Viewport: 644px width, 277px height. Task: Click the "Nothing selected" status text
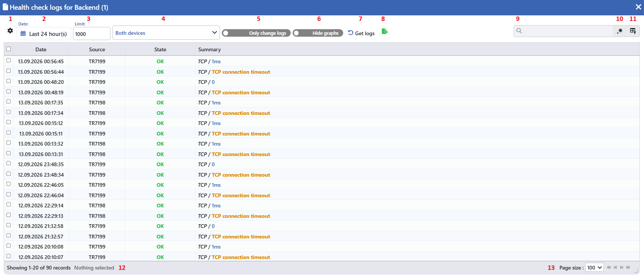coord(94,268)
